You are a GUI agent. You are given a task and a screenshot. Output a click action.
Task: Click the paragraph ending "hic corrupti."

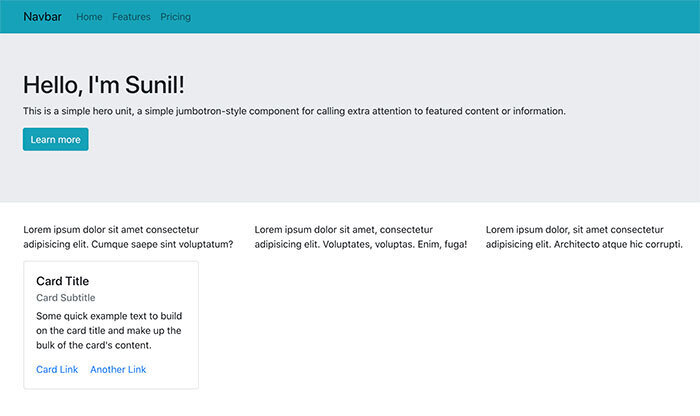[x=584, y=237]
